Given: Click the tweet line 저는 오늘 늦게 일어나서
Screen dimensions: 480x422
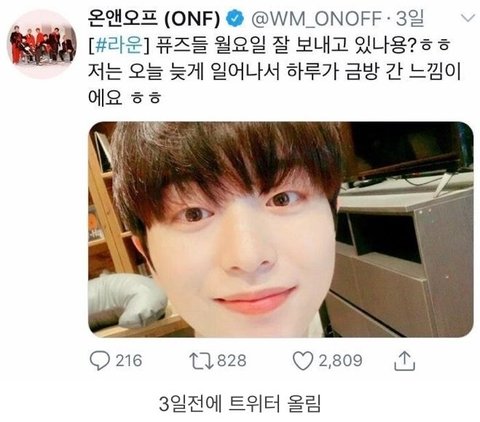Looking at the screenshot, I should (x=274, y=72).
